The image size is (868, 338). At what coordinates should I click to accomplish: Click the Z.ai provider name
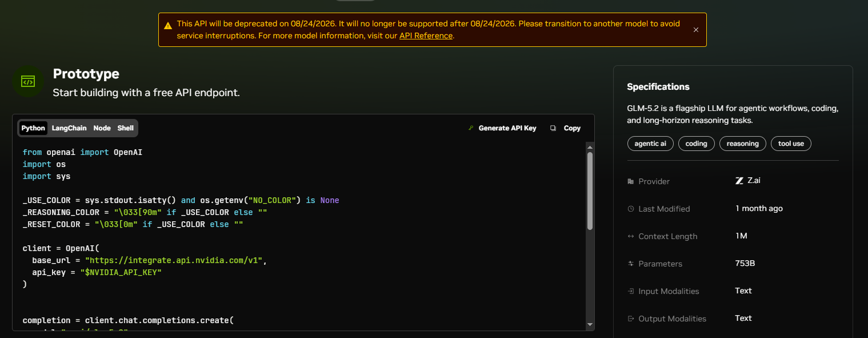coord(754,180)
